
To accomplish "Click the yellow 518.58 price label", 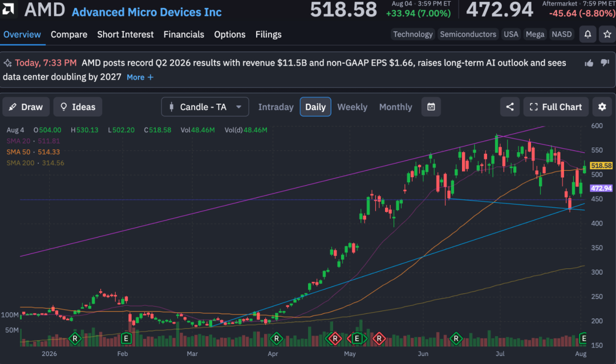I will click(601, 166).
